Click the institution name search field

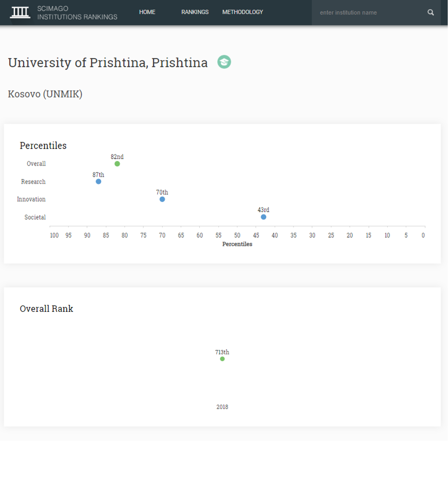(x=369, y=12)
